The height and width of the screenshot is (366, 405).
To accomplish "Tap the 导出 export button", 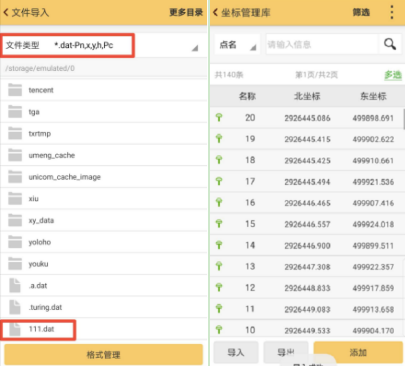I will (286, 352).
